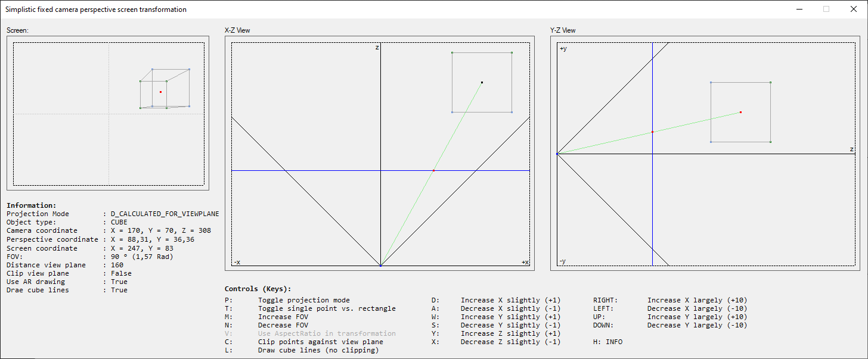This screenshot has height=359, width=868.
Task: Click 'Draw cube lines (no clipping)' entry
Action: (x=318, y=350)
